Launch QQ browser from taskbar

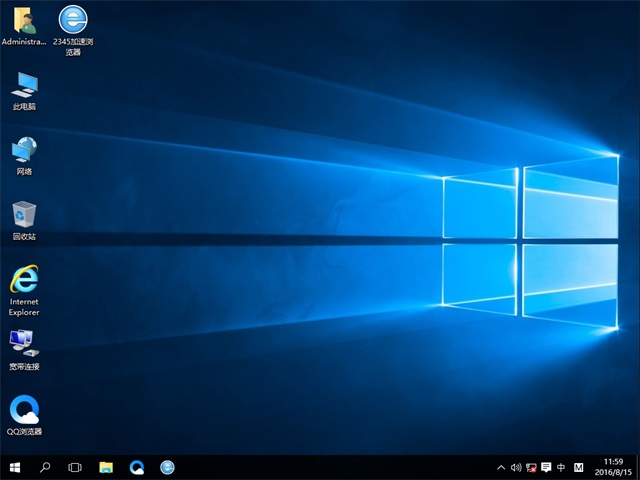(137, 467)
